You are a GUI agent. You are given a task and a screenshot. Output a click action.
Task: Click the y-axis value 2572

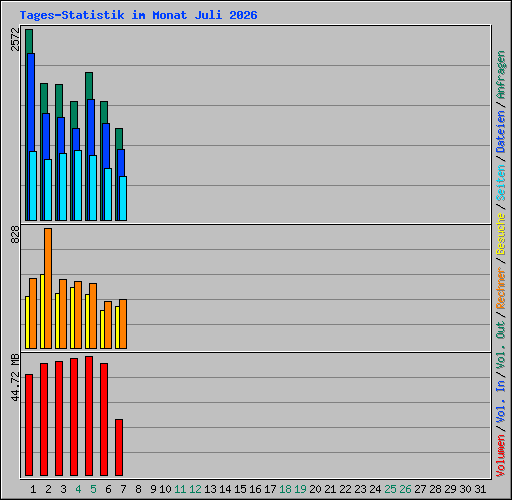click(x=15, y=40)
